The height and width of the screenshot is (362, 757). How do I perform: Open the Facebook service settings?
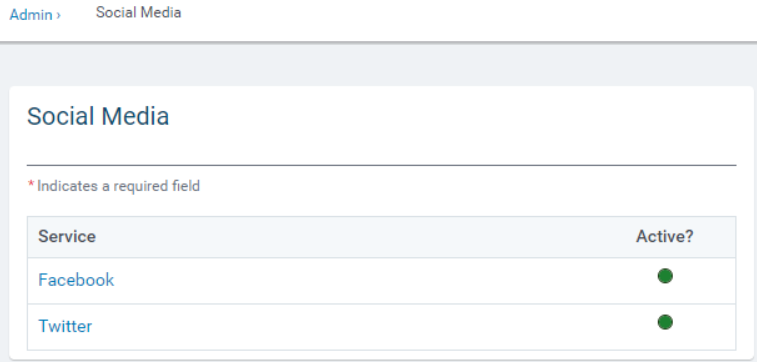pos(76,280)
